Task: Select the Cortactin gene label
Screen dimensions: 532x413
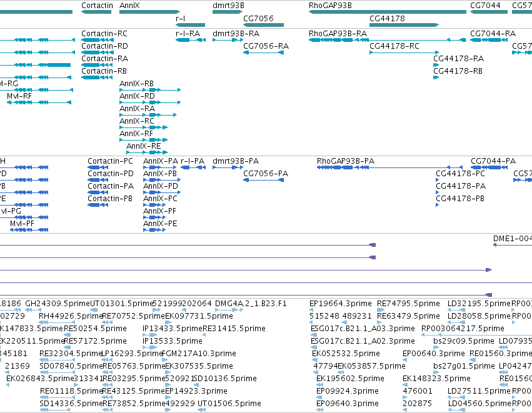Action: (x=97, y=6)
